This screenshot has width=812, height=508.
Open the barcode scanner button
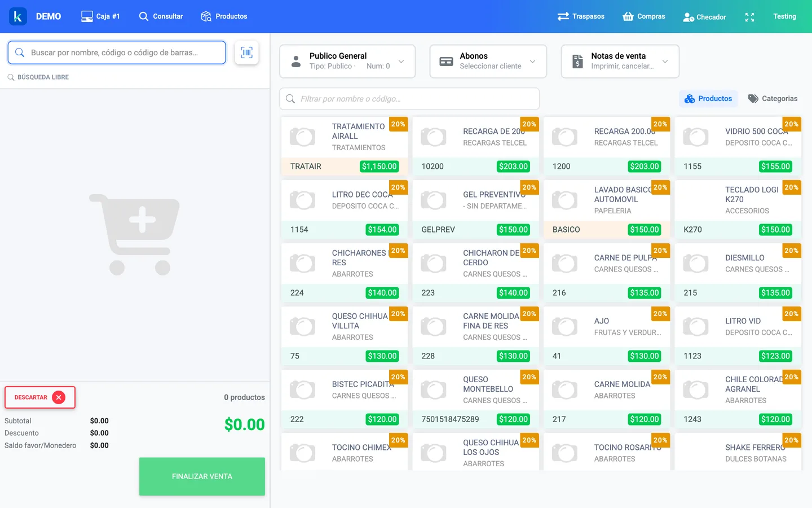point(246,52)
